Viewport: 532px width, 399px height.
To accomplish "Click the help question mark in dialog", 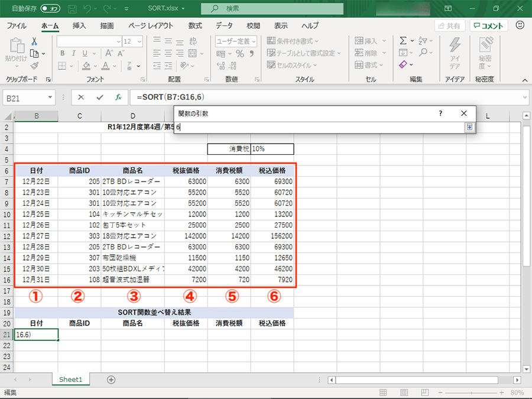I will [x=440, y=113].
